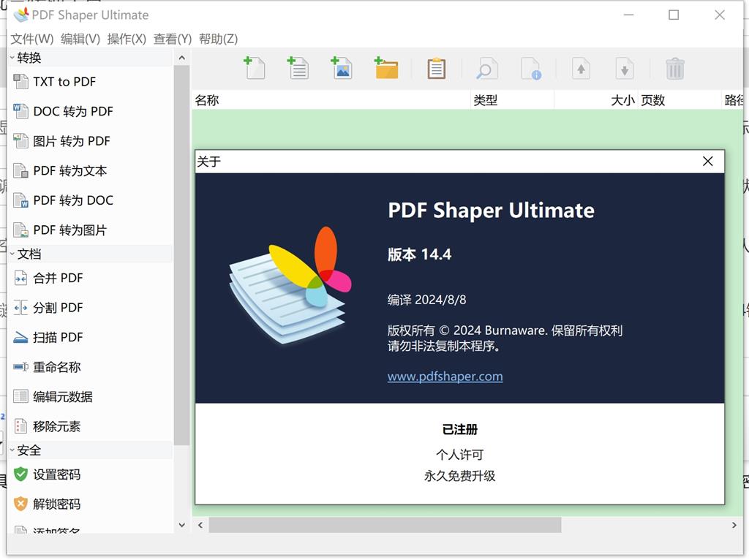Collapse the 文档 section
This screenshot has height=560, width=749.
12,254
